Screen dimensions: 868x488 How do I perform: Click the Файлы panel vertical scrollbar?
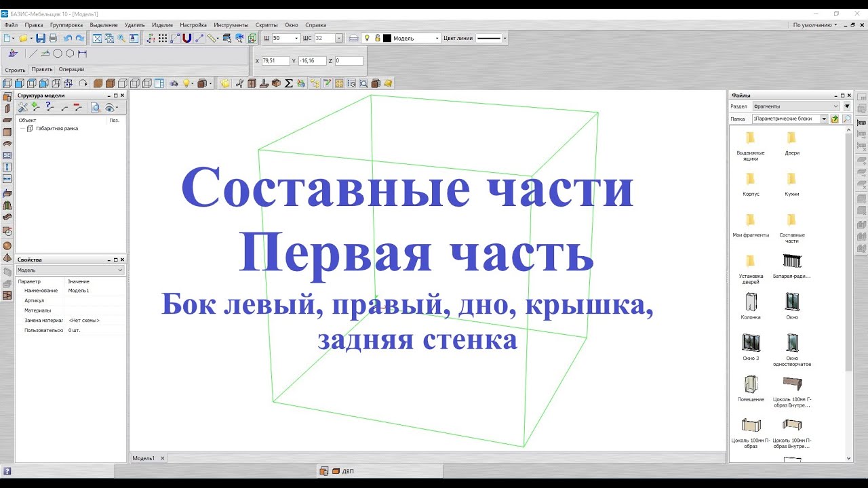click(x=848, y=251)
